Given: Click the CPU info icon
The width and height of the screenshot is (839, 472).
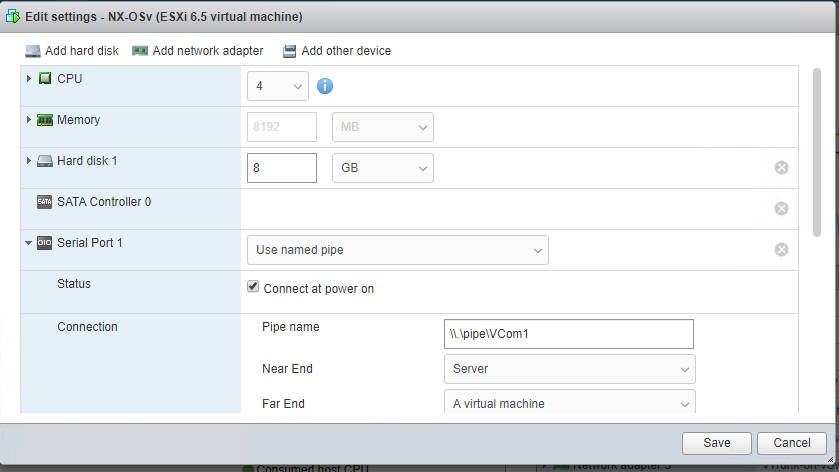Looking at the screenshot, I should pos(325,87).
